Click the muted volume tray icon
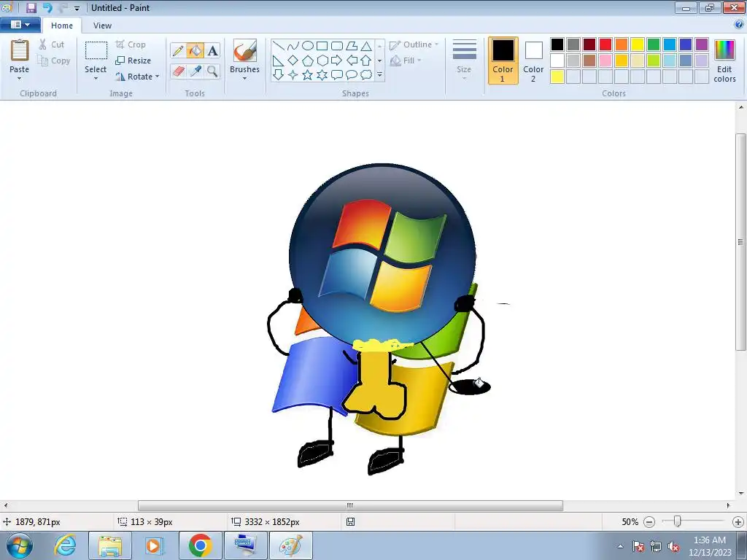The height and width of the screenshot is (560, 747). click(x=673, y=547)
